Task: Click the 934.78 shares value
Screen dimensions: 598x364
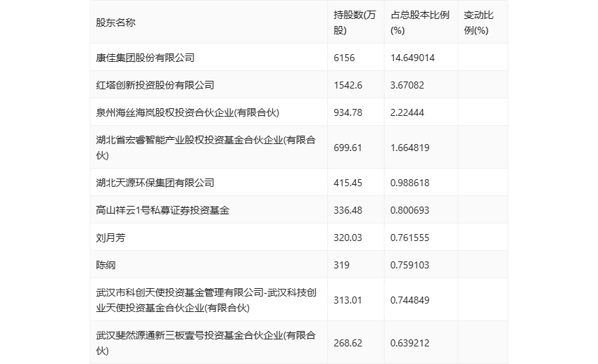Action: pyautogui.click(x=348, y=112)
